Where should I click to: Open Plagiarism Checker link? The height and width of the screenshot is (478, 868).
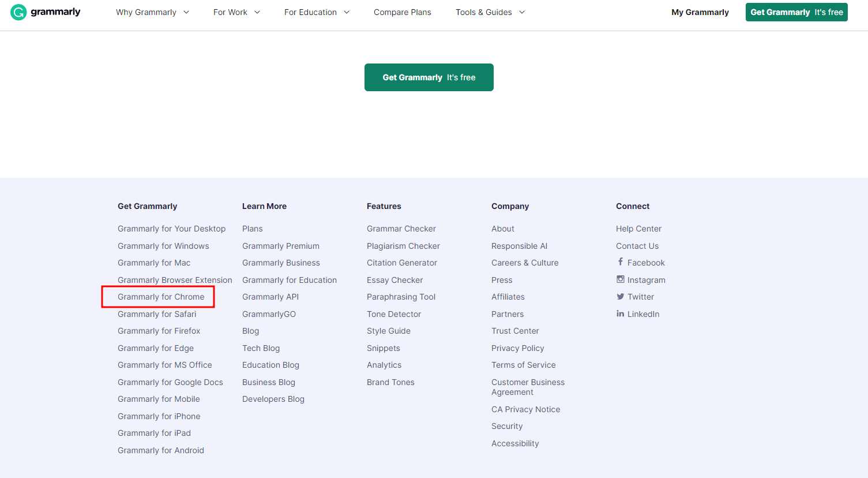tap(403, 246)
